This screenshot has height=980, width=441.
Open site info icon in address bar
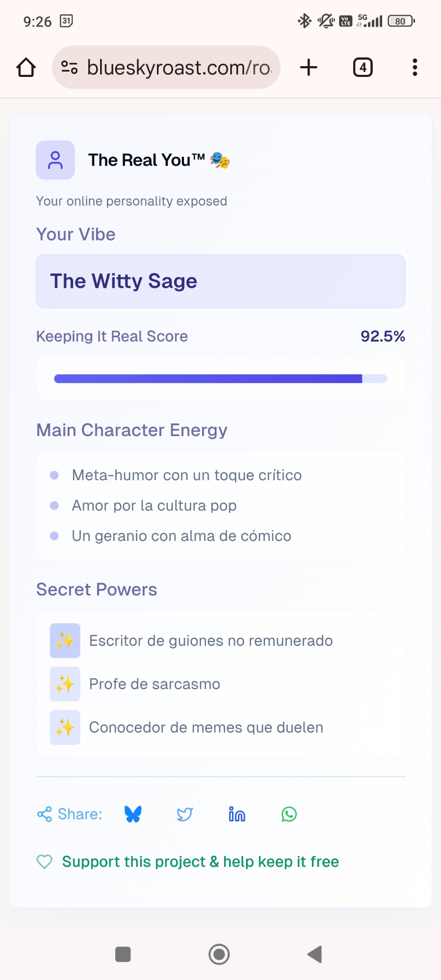[x=69, y=67]
